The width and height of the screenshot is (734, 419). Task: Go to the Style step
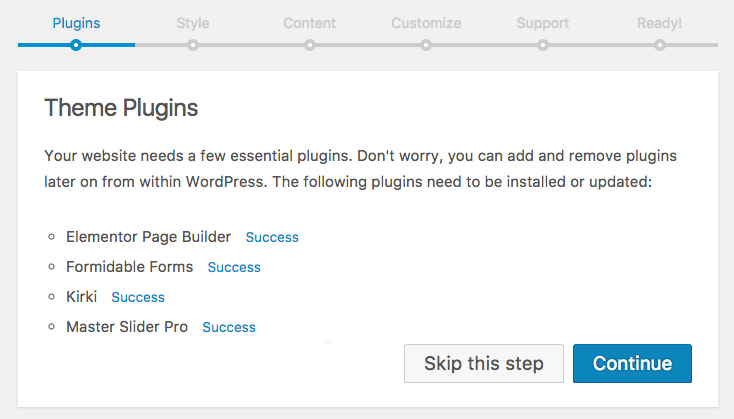193,23
